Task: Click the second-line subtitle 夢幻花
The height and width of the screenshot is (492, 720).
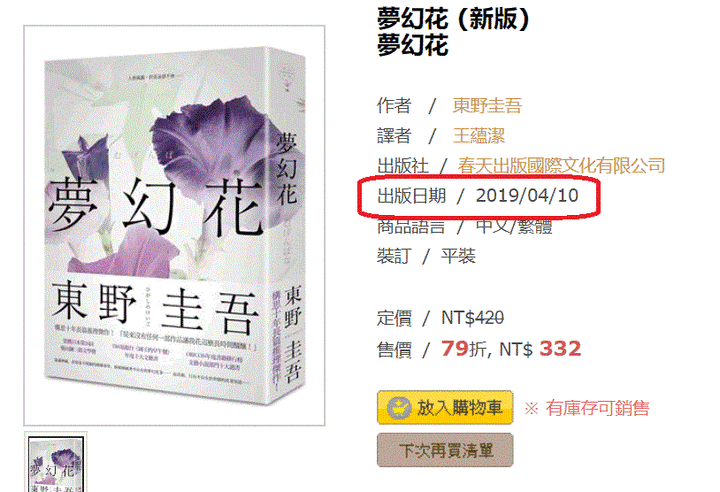Action: pos(412,45)
